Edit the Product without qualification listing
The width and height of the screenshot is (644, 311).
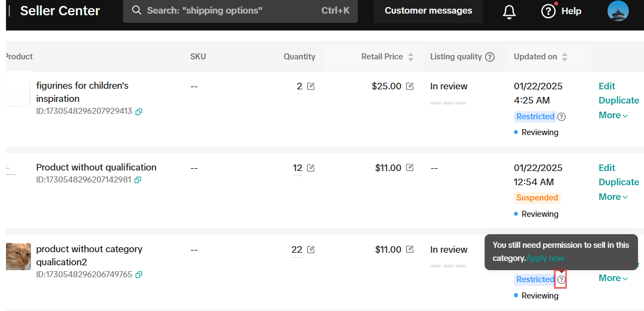point(606,168)
